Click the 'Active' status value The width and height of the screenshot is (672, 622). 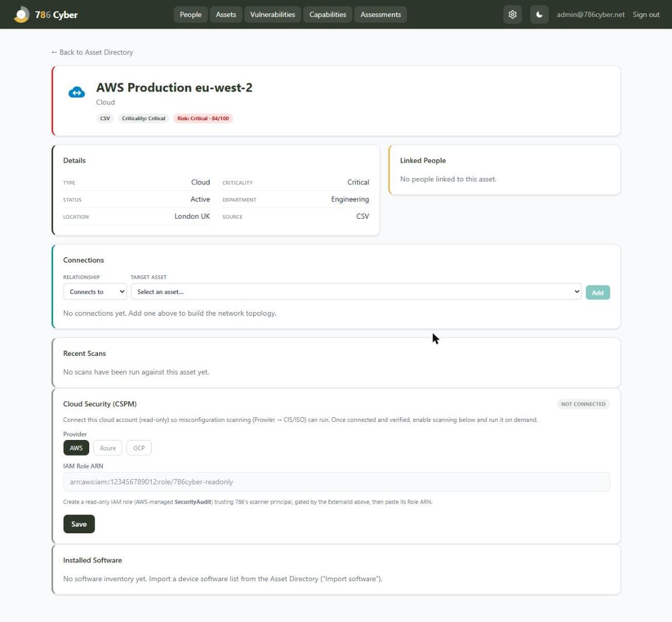click(x=200, y=200)
